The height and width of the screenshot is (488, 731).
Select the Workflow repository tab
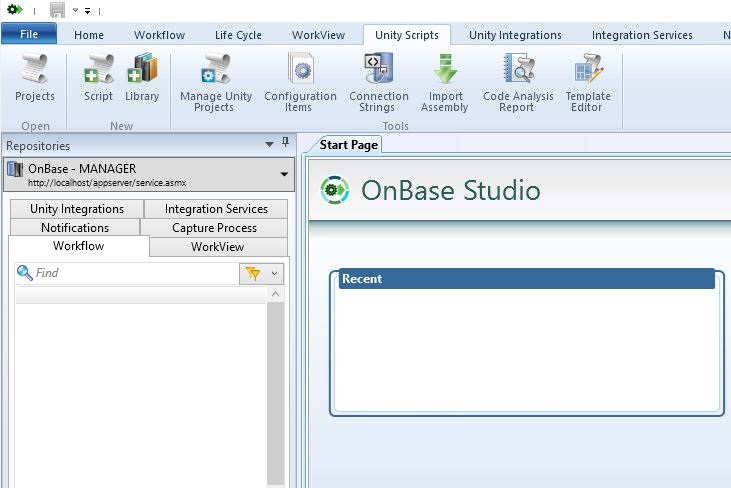point(78,246)
